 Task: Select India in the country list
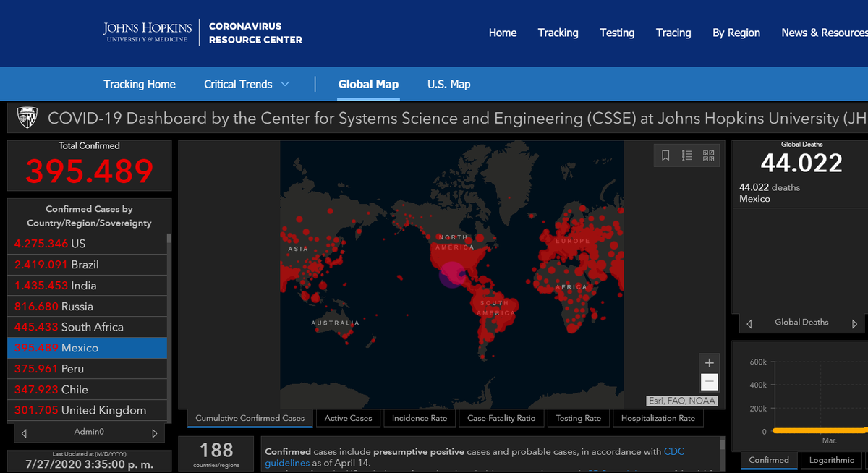coord(88,286)
